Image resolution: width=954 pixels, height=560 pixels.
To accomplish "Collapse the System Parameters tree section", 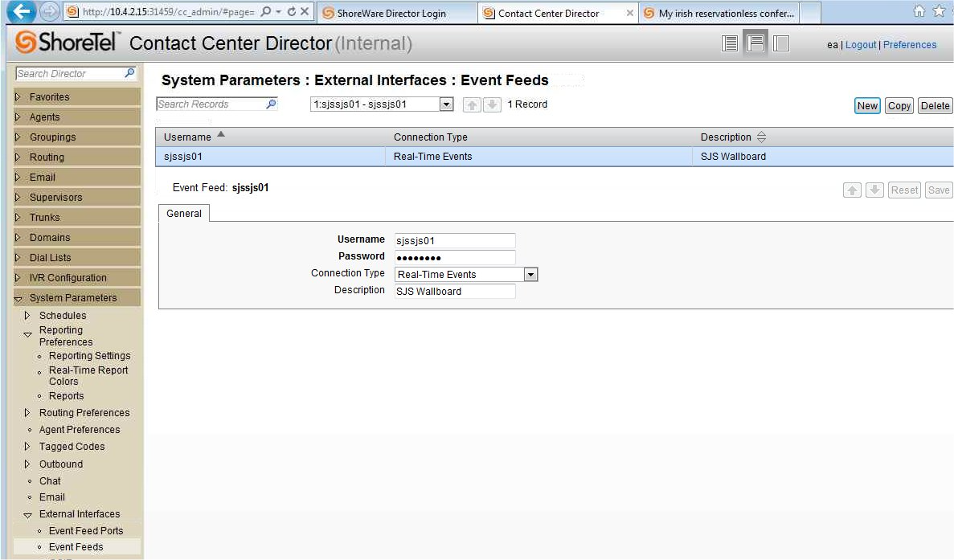I will coord(18,298).
